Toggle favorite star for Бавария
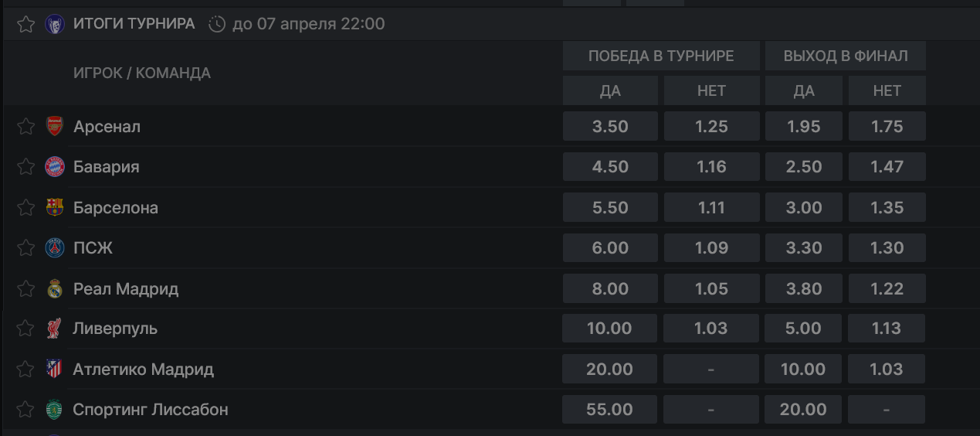Viewport: 980px width, 436px height. pos(25,166)
